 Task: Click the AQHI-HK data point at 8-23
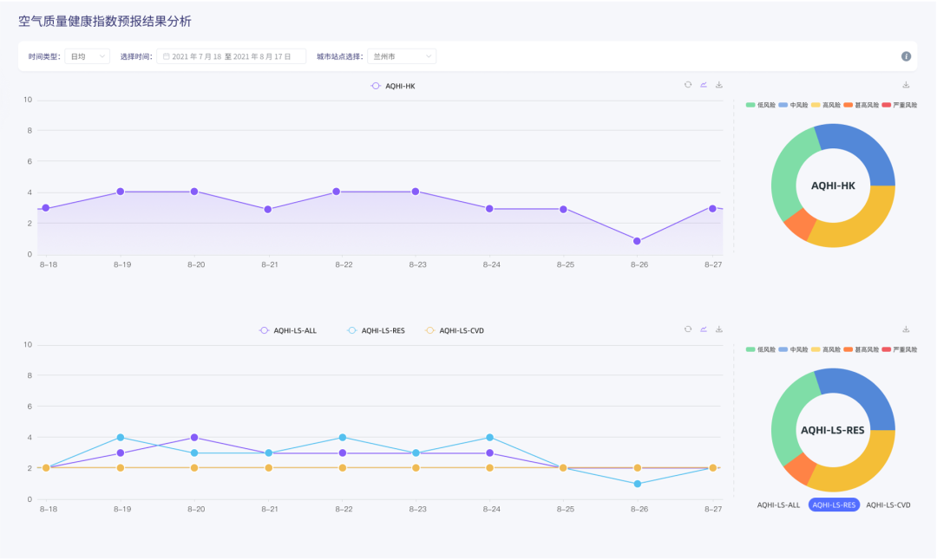click(x=416, y=192)
